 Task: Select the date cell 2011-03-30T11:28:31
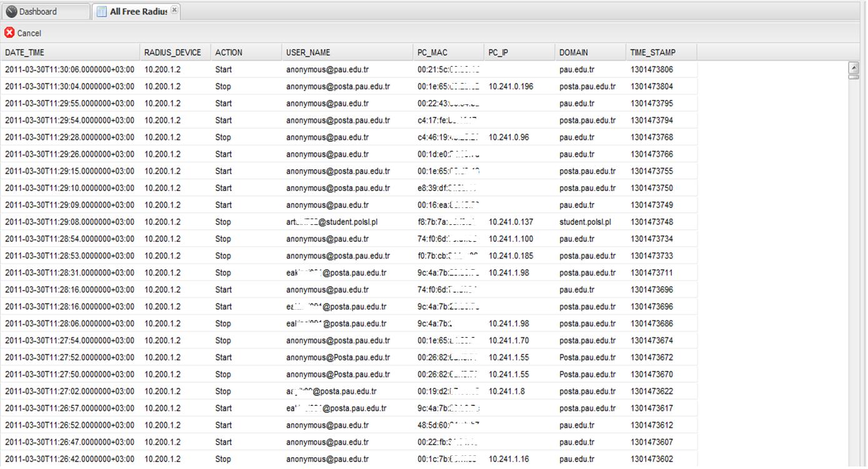click(69, 272)
